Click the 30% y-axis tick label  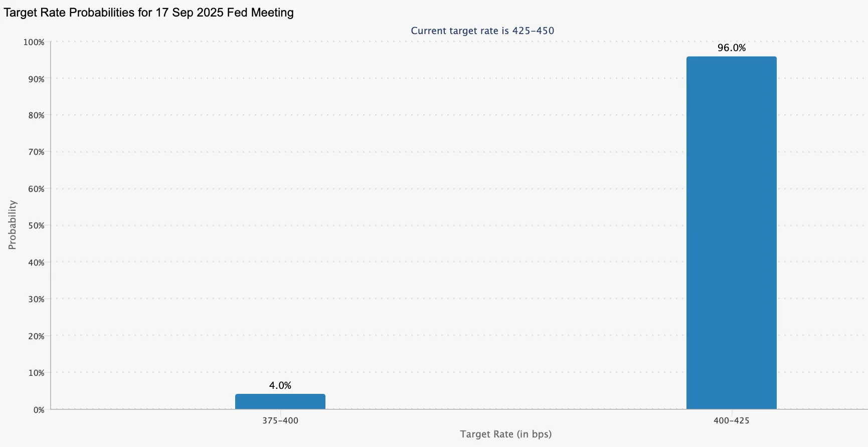[36, 299]
